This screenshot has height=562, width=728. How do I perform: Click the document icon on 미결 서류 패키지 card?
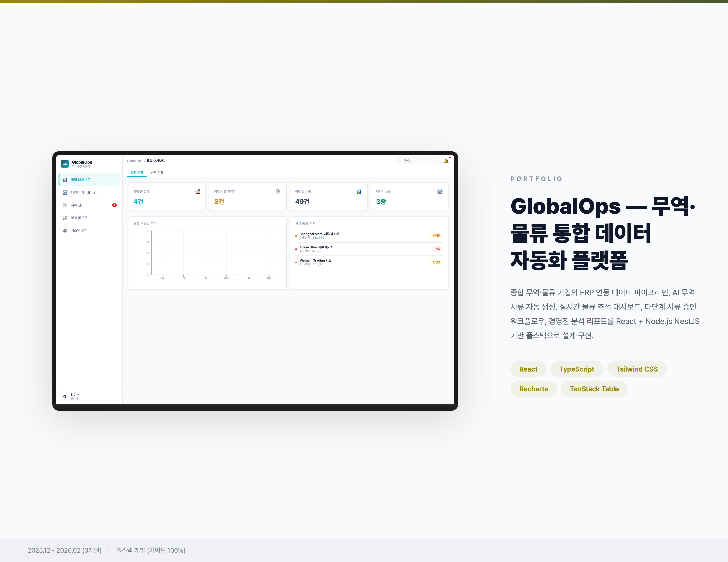pos(278,191)
